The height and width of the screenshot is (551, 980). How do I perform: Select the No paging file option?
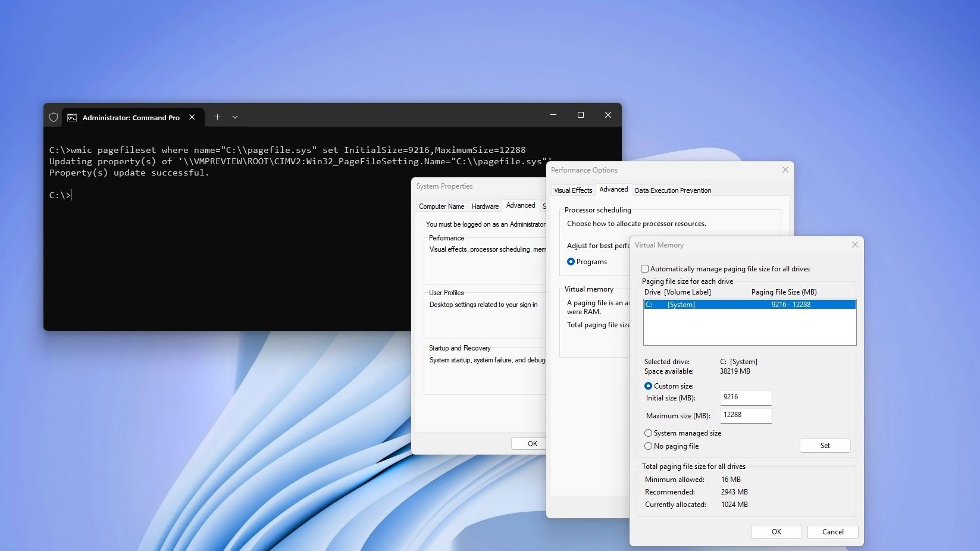pos(648,446)
